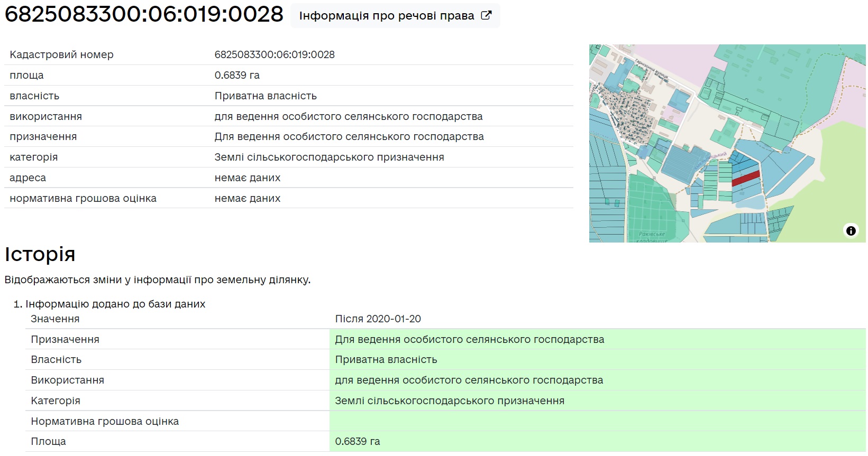Click the map attribution info icon
Image resolution: width=868 pixels, height=456 pixels.
[x=851, y=231]
